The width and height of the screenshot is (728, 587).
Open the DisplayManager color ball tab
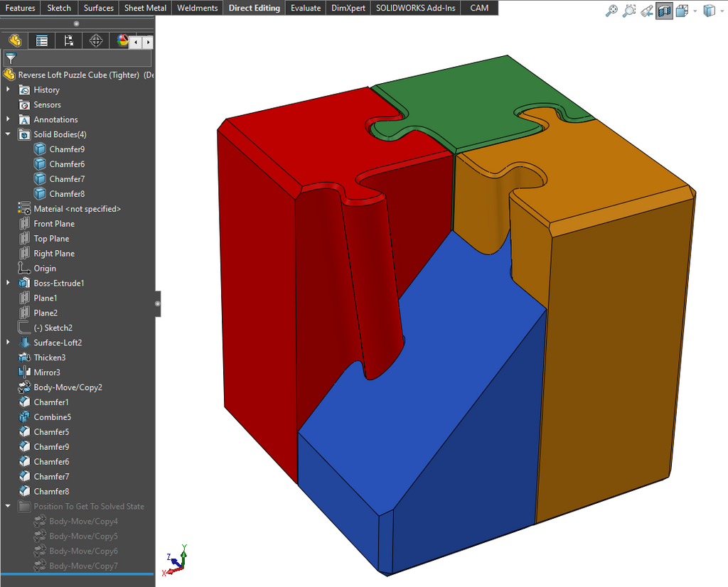pyautogui.click(x=122, y=41)
